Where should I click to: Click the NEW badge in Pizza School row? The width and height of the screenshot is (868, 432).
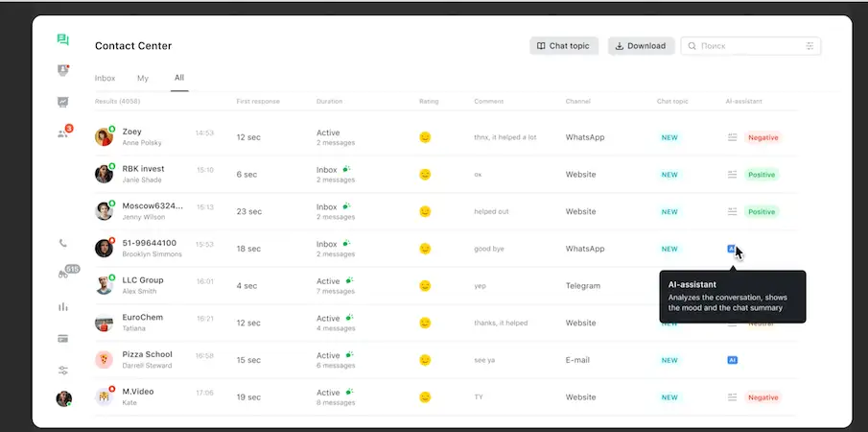[x=669, y=360]
